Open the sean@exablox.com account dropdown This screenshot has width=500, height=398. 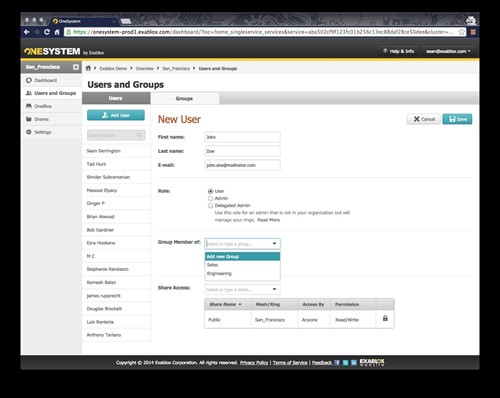(448, 51)
